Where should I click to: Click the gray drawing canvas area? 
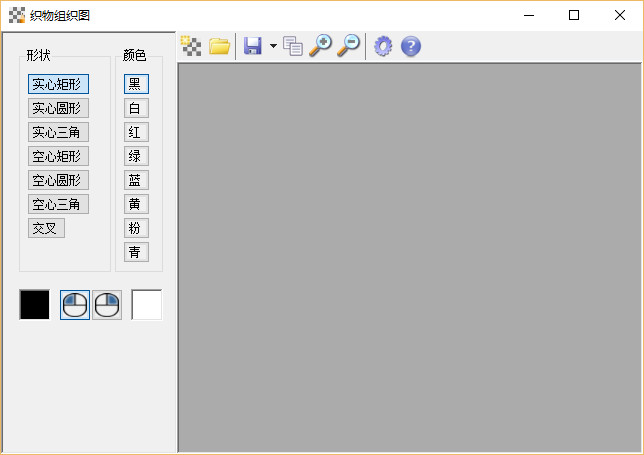coord(410,258)
